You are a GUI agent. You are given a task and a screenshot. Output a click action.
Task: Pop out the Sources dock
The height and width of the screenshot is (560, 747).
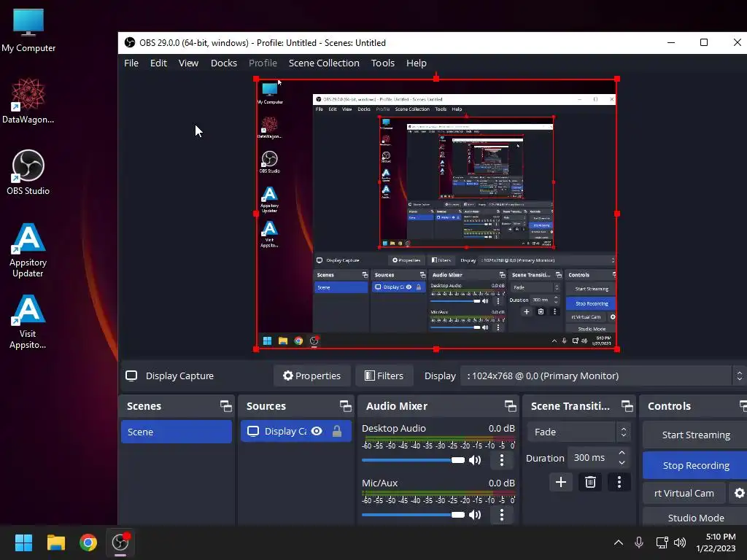[x=345, y=406]
